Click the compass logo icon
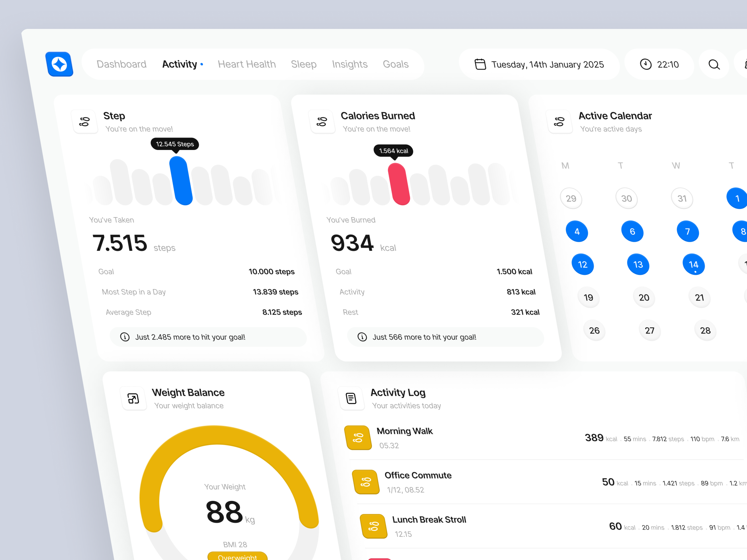The width and height of the screenshot is (747, 560). (x=59, y=64)
